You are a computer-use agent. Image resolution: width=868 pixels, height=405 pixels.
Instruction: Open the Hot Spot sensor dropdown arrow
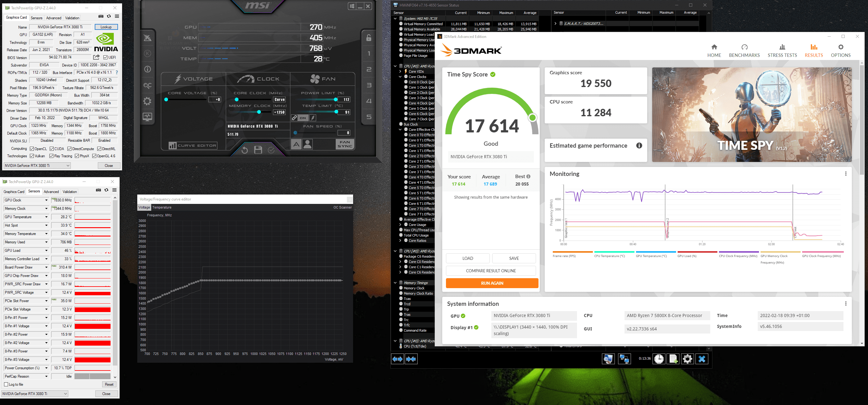(x=46, y=225)
